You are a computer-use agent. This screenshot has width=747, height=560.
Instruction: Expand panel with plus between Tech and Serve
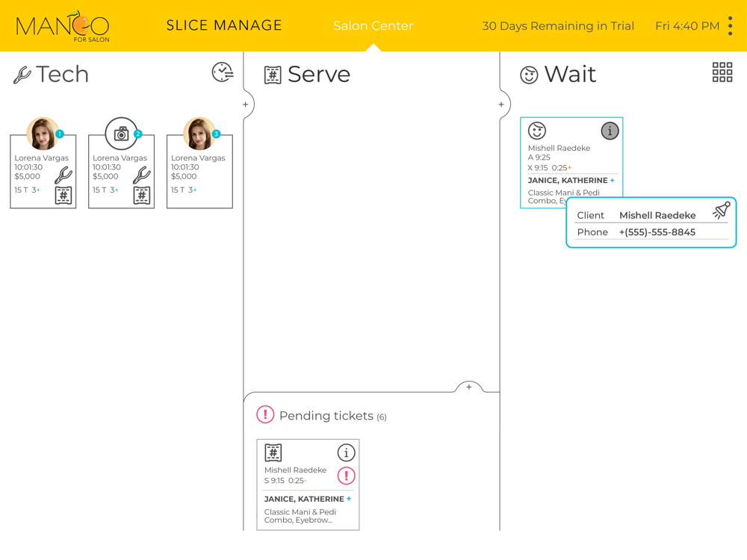tap(245, 105)
